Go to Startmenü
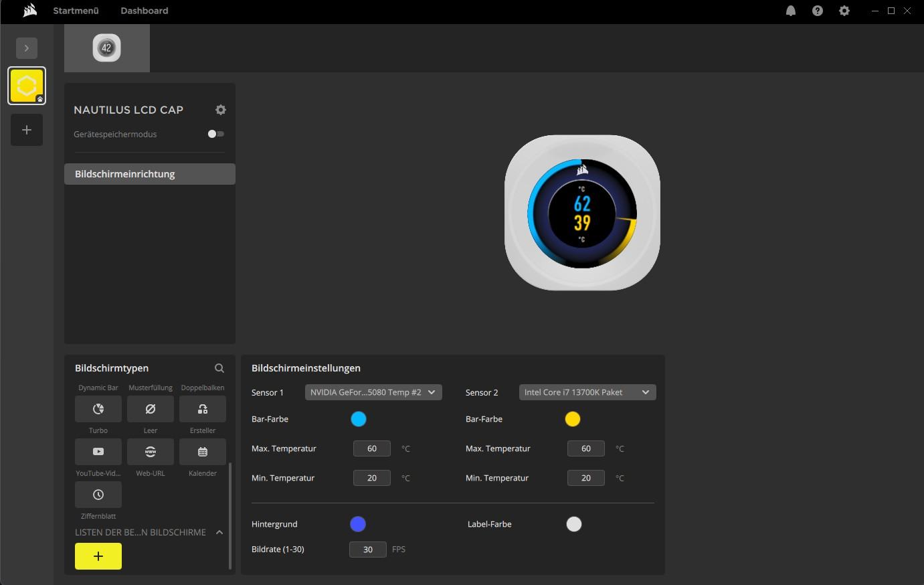The height and width of the screenshot is (585, 924). [76, 11]
